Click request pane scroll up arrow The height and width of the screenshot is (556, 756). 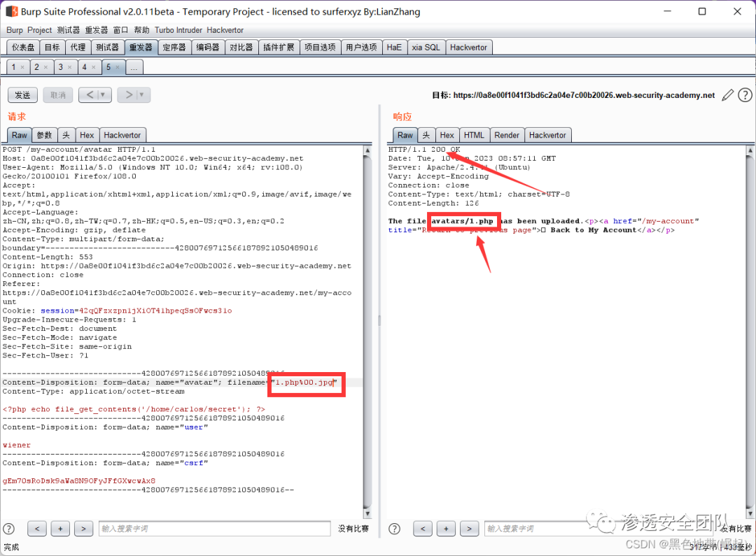[367, 150]
